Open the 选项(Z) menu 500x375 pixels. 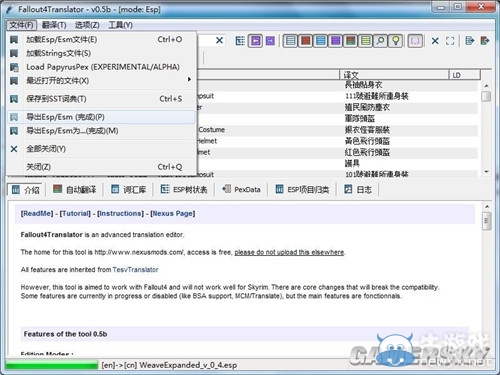87,25
